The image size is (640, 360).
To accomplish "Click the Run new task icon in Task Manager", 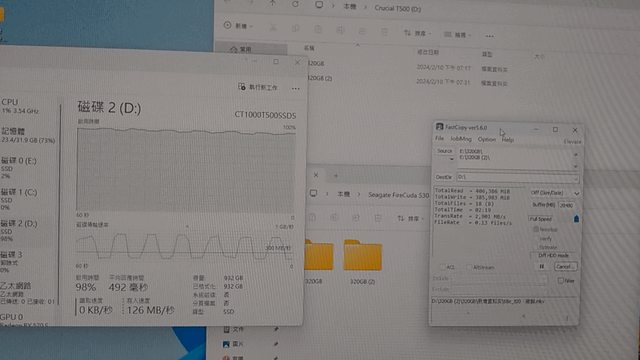I will pos(242,87).
